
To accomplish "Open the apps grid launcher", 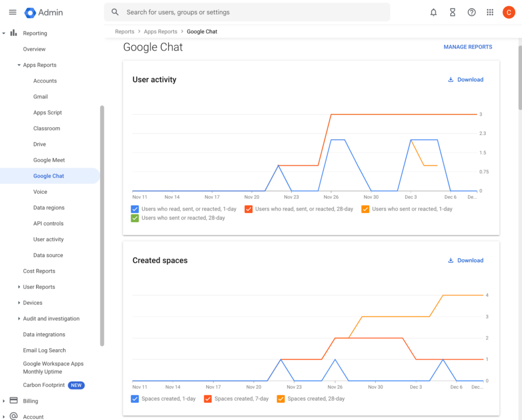I will (490, 12).
